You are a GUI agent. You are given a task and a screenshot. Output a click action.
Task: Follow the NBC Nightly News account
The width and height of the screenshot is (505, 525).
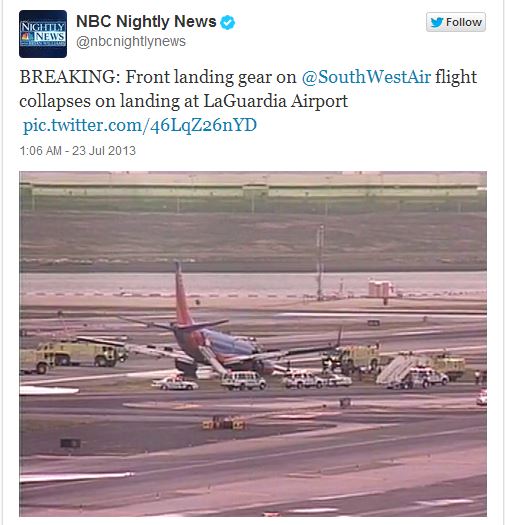[456, 22]
